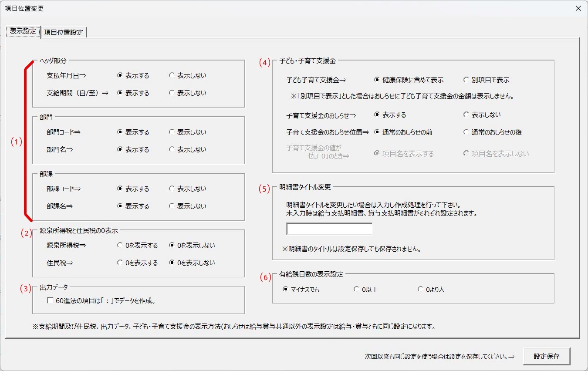Set 子育て支援金のおしらせ to 表示しない

click(x=482, y=115)
